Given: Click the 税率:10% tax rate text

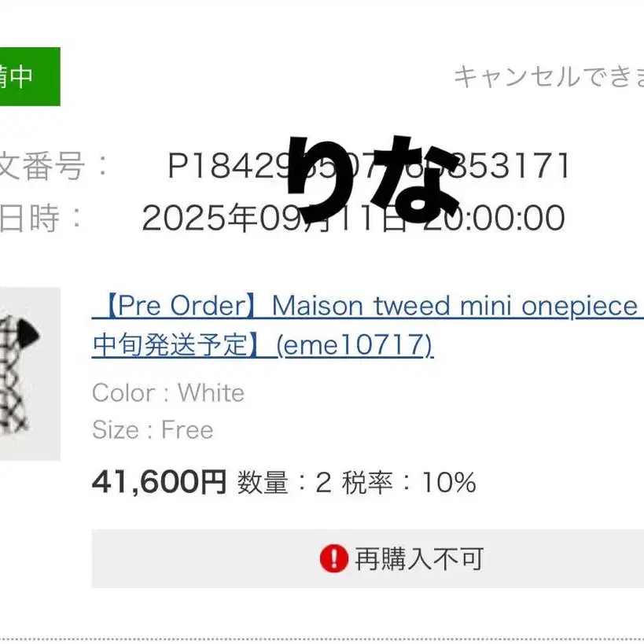Looking at the screenshot, I should click(409, 483).
